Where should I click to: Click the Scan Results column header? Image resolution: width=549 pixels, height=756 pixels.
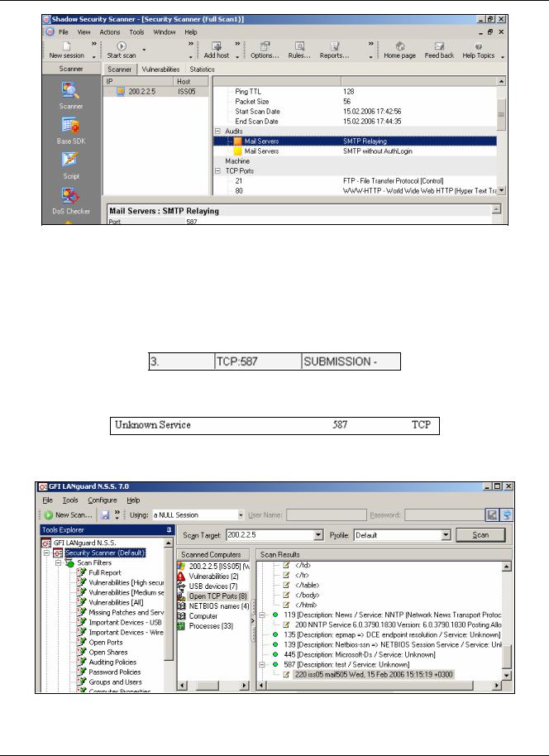tap(383, 554)
